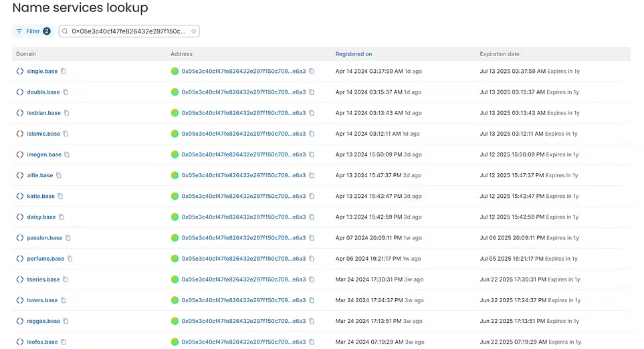Image resolution: width=644 pixels, height=349 pixels.
Task: Copy imogen.base domain name
Action: [67, 154]
